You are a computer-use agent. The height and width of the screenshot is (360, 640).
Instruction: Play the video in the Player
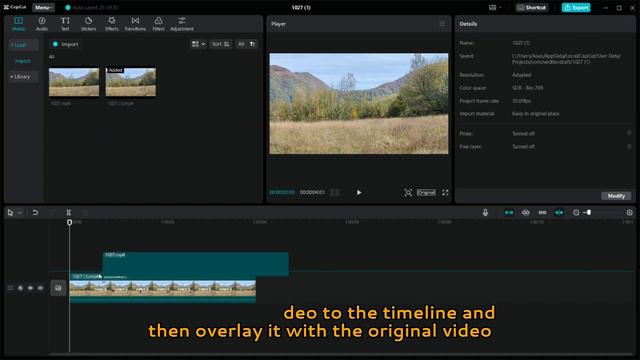359,193
